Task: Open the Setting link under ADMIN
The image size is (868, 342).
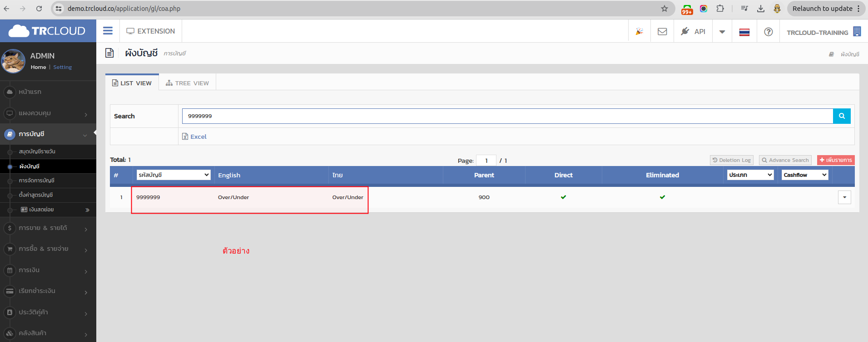Action: click(x=63, y=67)
